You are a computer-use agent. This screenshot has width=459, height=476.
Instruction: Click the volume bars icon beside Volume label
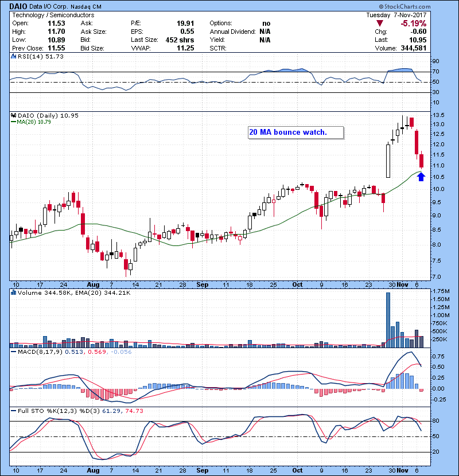pos(13,292)
